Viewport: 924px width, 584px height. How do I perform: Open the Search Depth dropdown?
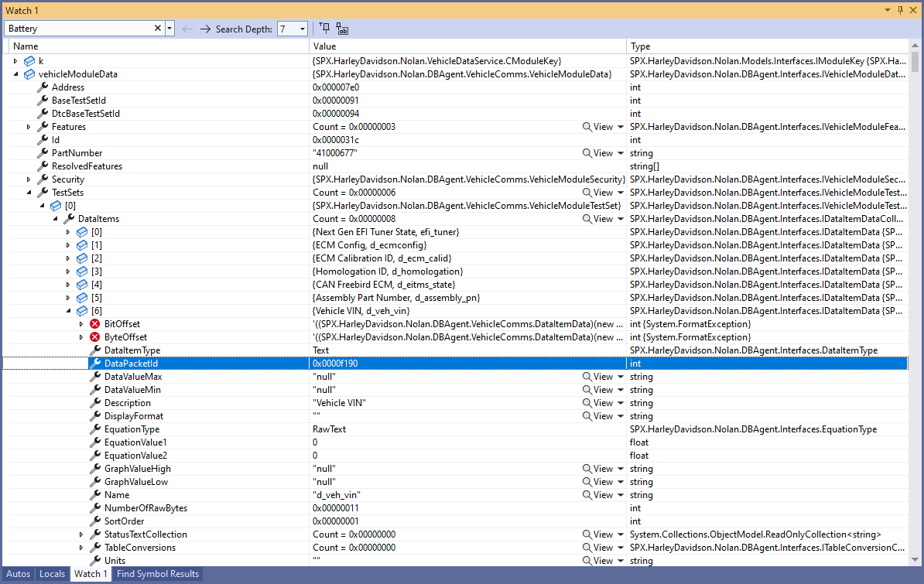302,29
